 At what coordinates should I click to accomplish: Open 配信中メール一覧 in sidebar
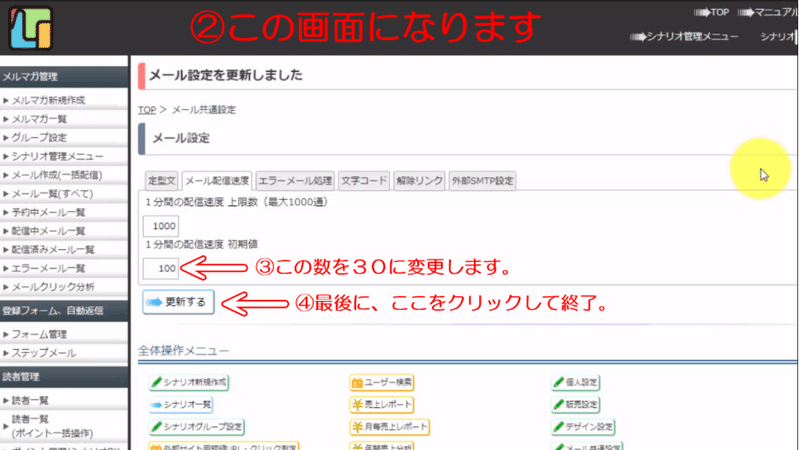tap(64, 231)
